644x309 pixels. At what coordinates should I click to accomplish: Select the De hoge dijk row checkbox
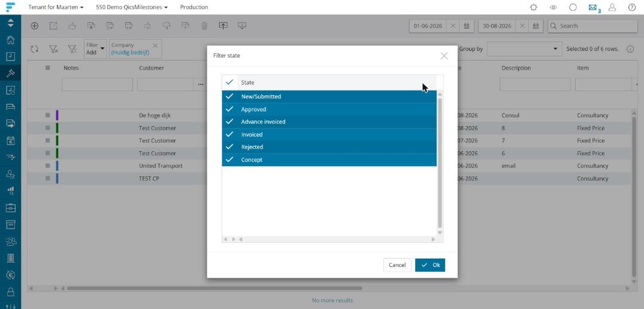[x=48, y=115]
